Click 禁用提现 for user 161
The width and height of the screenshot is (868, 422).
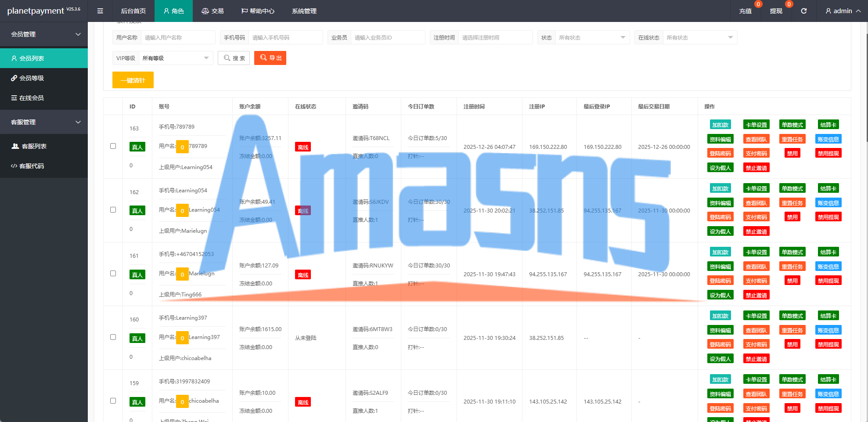click(x=828, y=281)
